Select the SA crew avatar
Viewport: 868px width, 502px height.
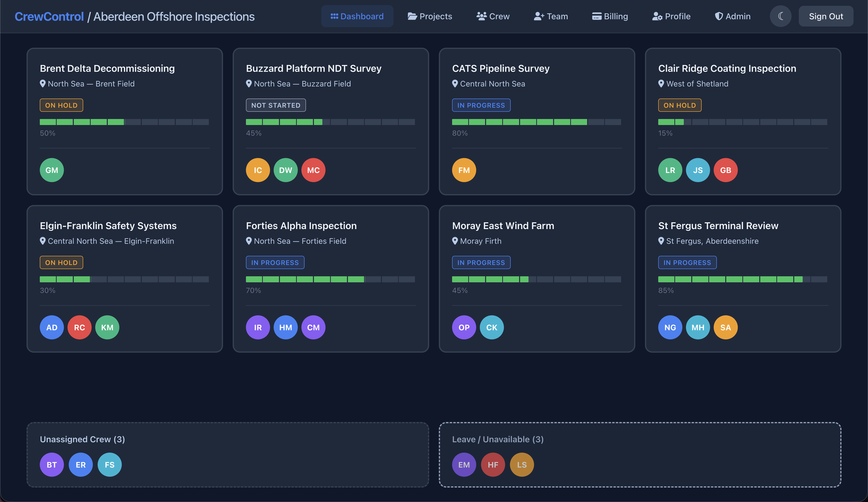[x=726, y=327]
